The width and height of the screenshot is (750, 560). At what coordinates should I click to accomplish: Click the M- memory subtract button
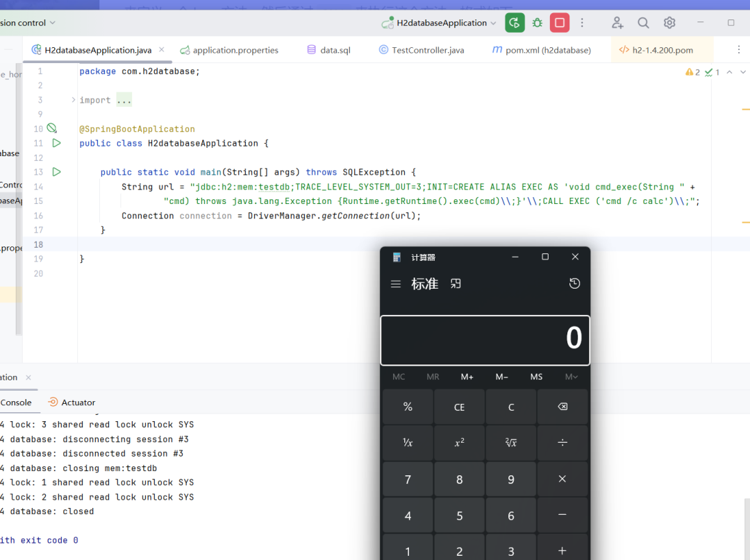pos(502,377)
